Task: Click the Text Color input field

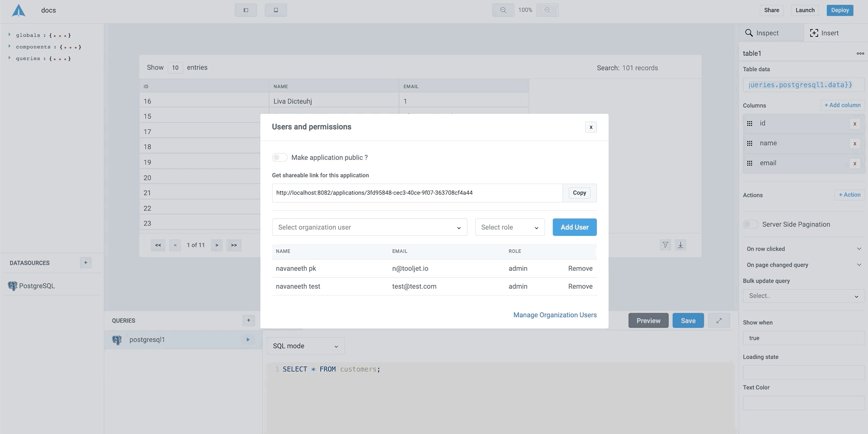Action: pos(803,403)
